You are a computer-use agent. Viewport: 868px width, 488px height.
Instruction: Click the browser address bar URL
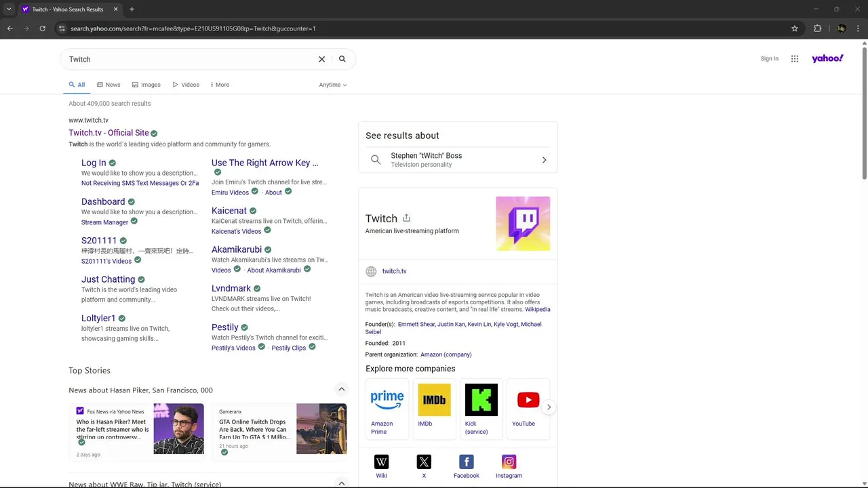tap(193, 28)
